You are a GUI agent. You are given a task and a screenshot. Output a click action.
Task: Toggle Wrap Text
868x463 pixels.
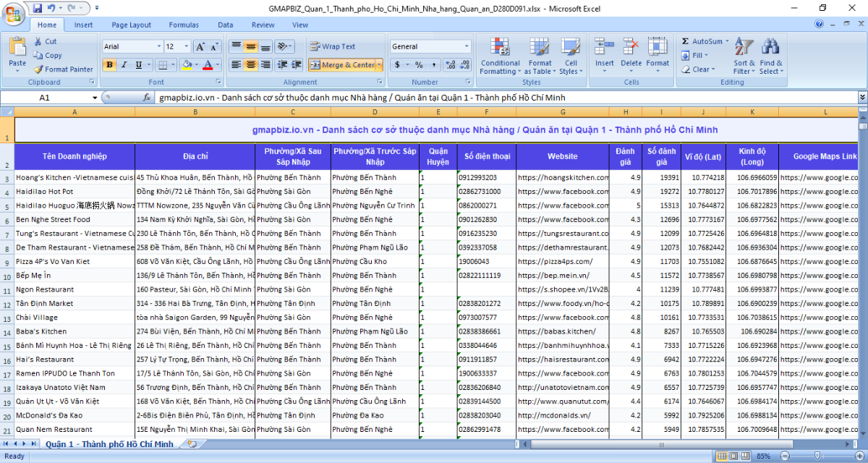tap(333, 46)
